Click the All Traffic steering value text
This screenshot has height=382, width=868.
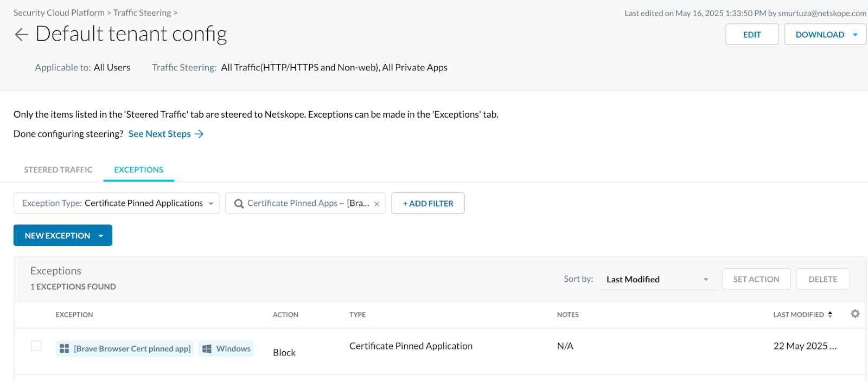334,67
